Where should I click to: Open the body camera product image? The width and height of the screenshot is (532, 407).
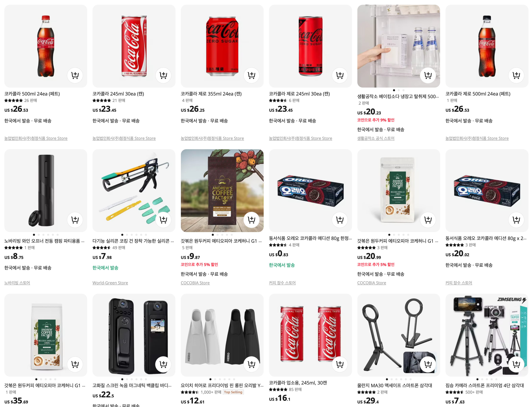[x=134, y=335]
